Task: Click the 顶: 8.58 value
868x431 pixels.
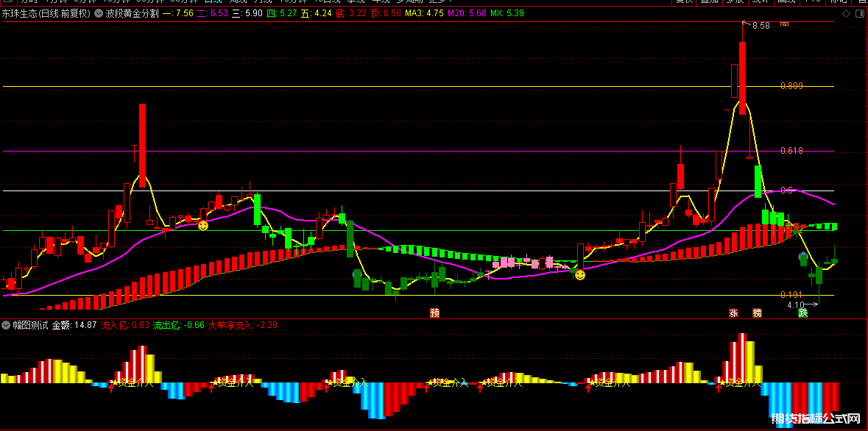Action: point(386,13)
